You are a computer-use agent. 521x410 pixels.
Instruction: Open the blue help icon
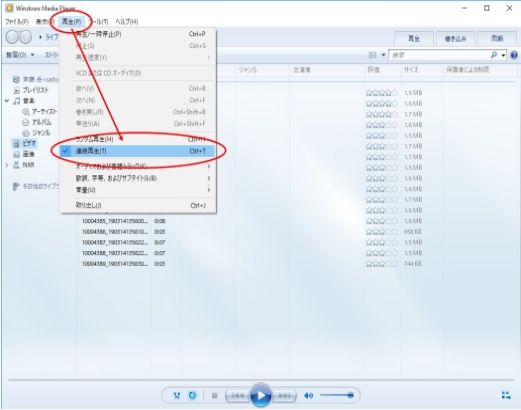tap(514, 55)
